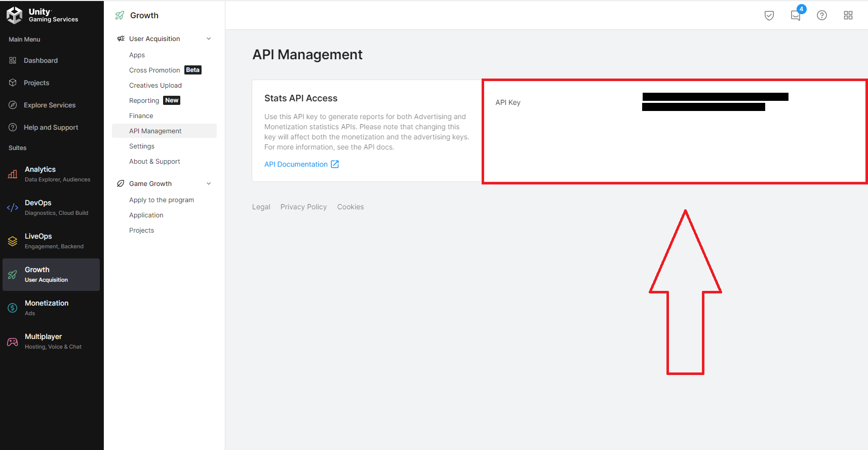Open notifications inbox with badge 4

coord(796,15)
